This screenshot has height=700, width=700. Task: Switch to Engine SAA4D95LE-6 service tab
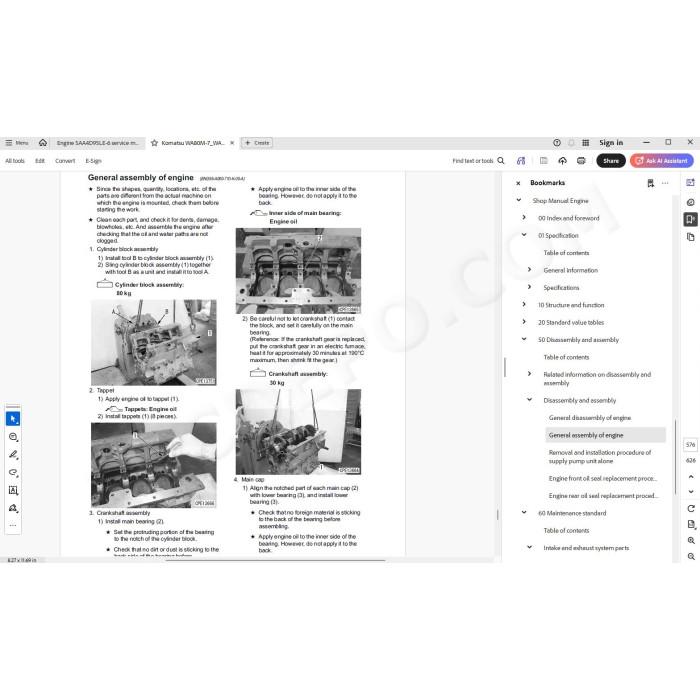[x=98, y=143]
